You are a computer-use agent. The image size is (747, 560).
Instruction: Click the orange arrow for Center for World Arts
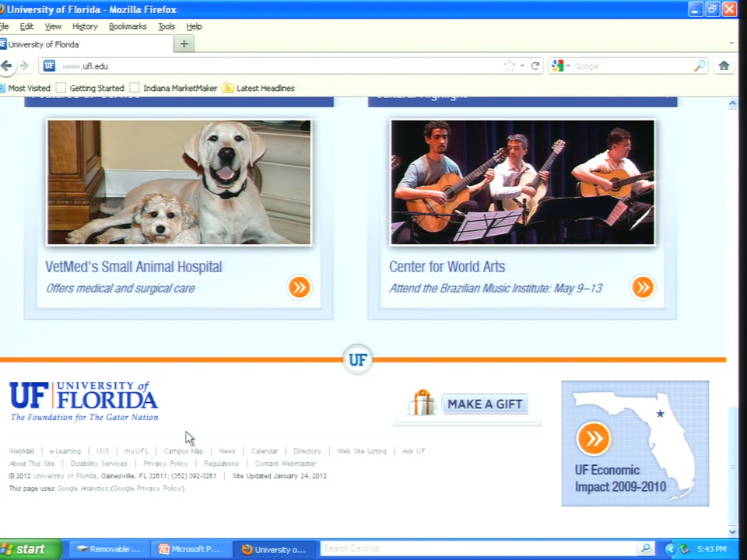point(643,287)
